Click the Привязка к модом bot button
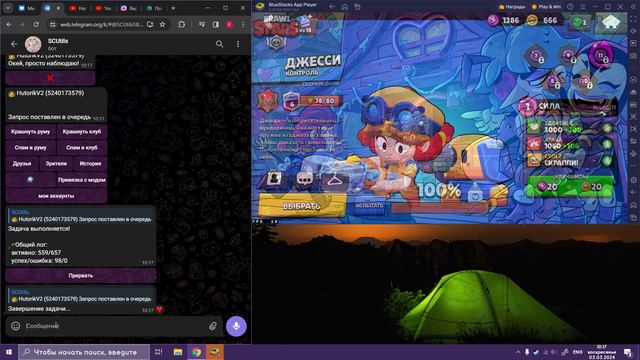This screenshot has width=640, height=360. [x=82, y=180]
